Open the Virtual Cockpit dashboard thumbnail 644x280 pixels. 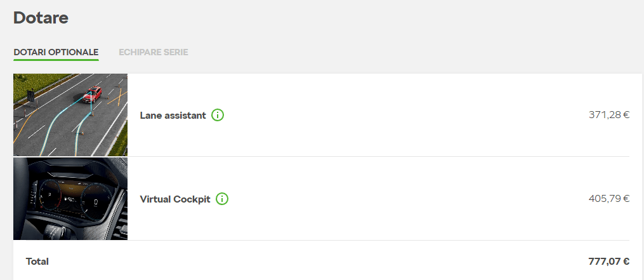(70, 199)
